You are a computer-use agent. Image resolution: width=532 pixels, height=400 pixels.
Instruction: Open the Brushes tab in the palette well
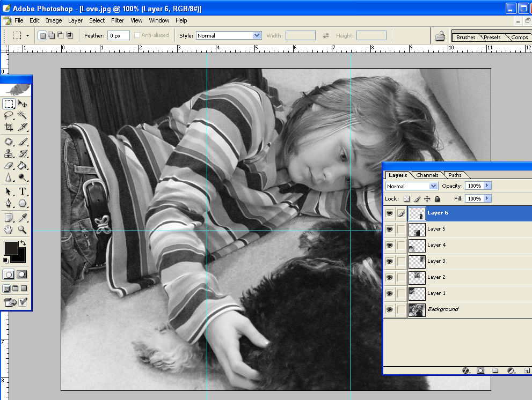coord(465,38)
